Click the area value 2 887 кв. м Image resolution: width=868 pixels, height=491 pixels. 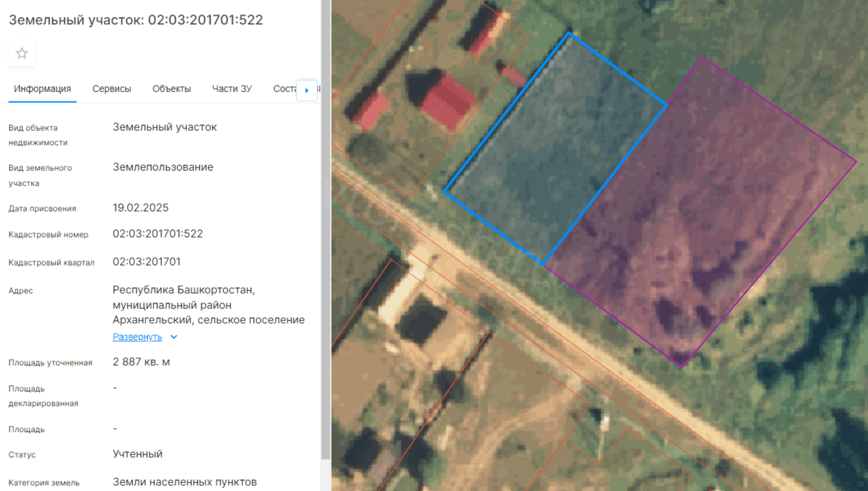(141, 362)
